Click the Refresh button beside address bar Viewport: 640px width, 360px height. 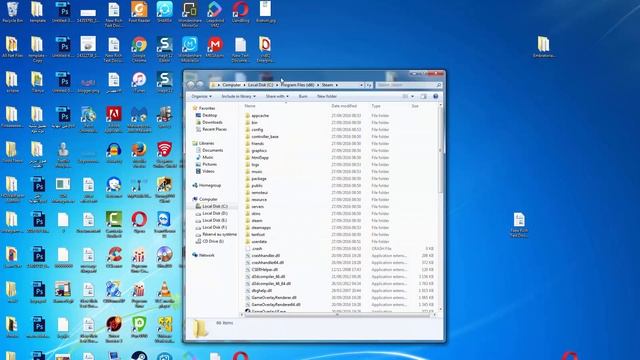tap(369, 85)
